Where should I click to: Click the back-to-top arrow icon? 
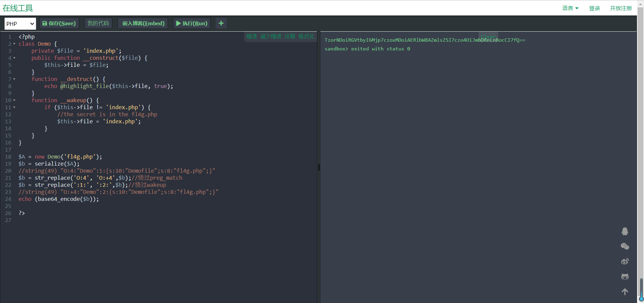(x=625, y=292)
